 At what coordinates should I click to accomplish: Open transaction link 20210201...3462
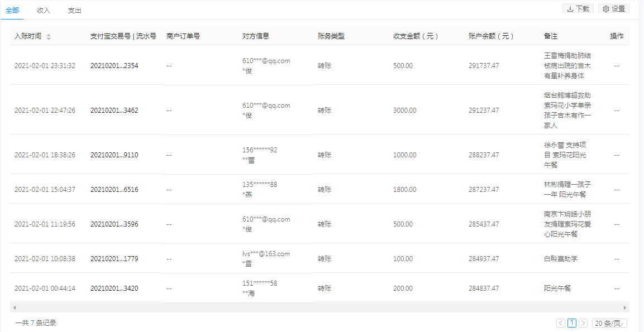(x=113, y=110)
